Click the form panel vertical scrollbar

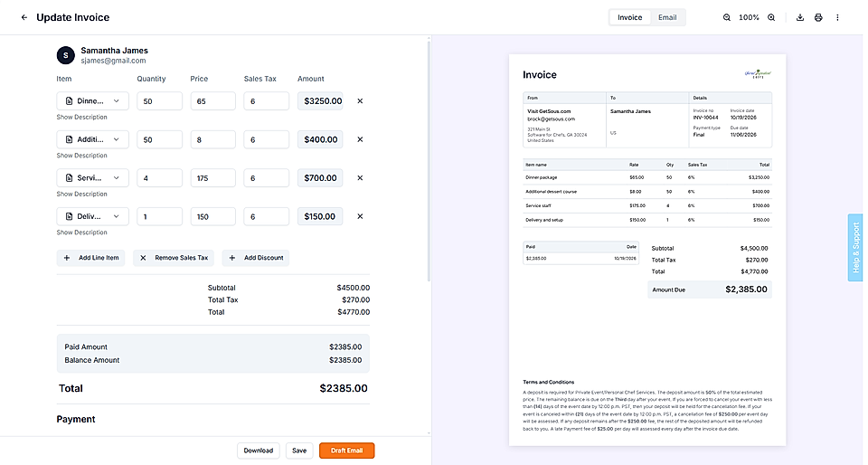[x=429, y=160]
